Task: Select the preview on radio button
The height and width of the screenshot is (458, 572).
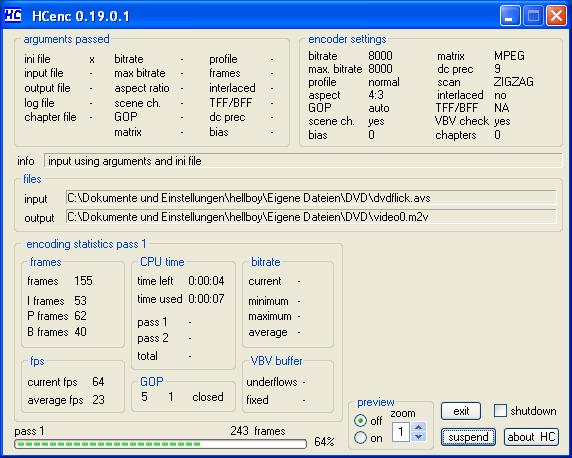Action: [x=360, y=438]
